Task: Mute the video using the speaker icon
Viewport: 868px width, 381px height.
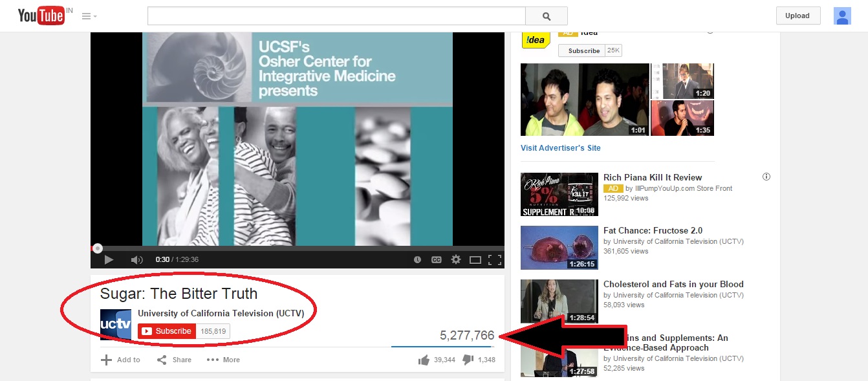Action: (136, 260)
